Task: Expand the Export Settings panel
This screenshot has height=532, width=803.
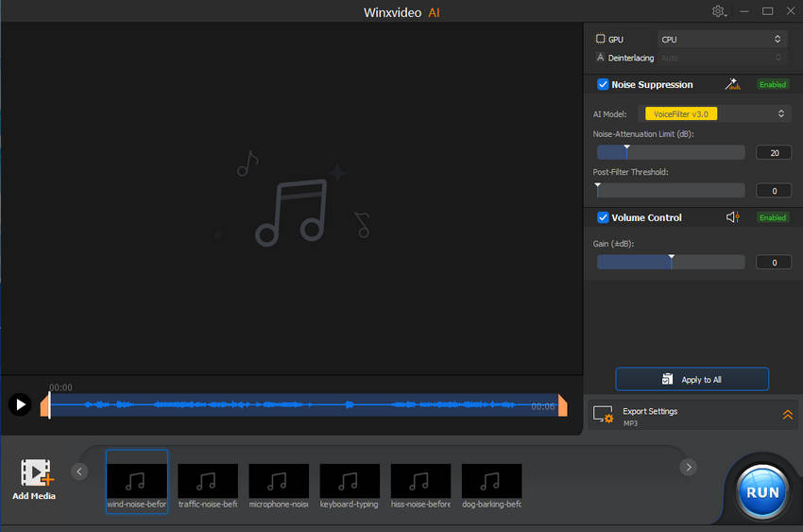Action: coord(787,415)
